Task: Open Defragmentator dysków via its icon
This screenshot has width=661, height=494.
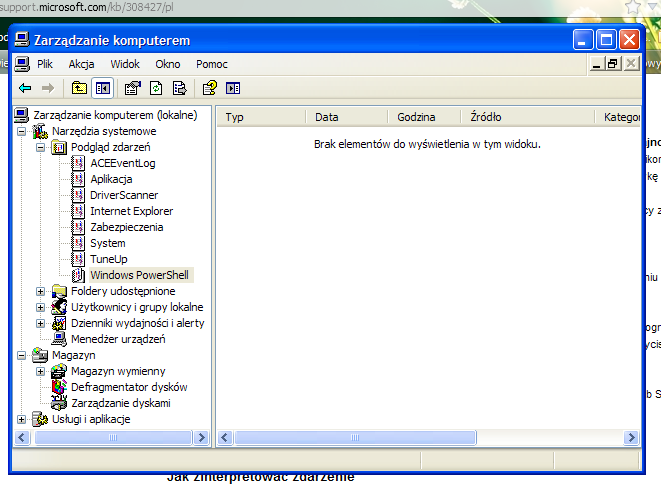Action: pos(59,387)
